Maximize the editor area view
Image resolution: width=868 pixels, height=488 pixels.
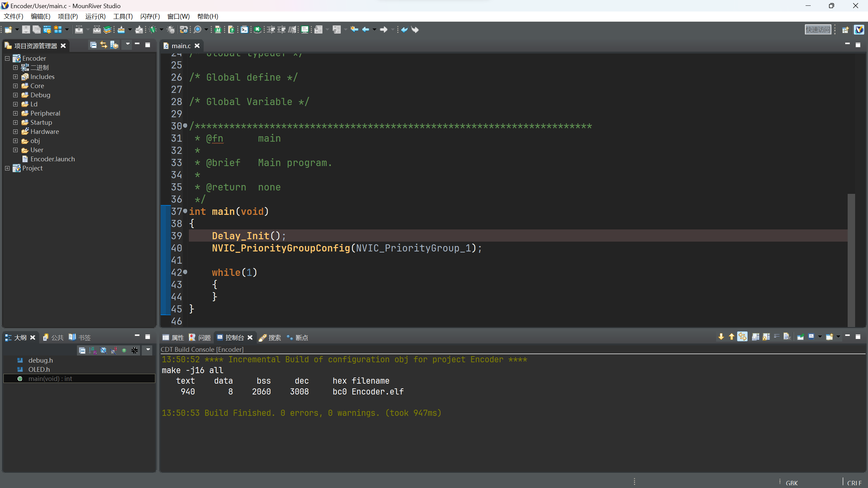(858, 45)
